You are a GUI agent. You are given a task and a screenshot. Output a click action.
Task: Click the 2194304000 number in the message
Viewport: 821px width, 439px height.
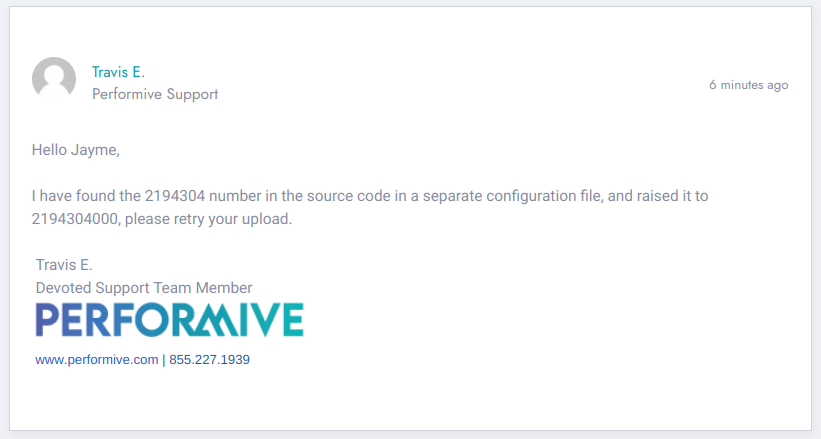tap(75, 219)
